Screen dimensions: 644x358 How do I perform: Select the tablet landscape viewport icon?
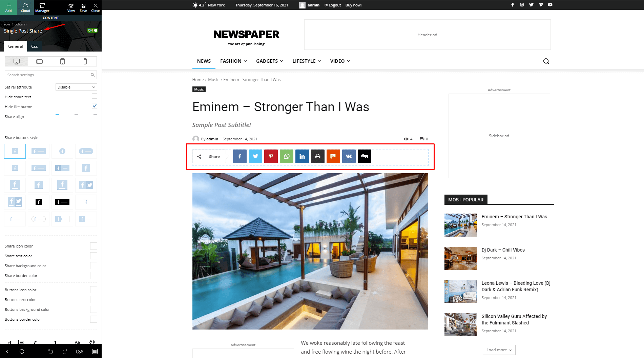pos(39,61)
